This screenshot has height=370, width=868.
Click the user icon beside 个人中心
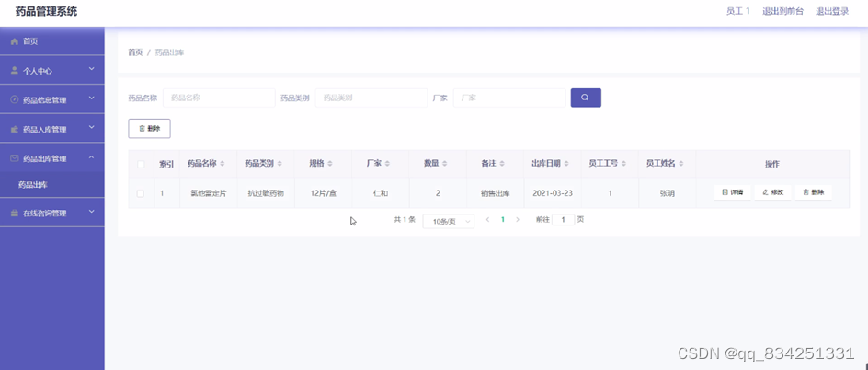[15, 71]
